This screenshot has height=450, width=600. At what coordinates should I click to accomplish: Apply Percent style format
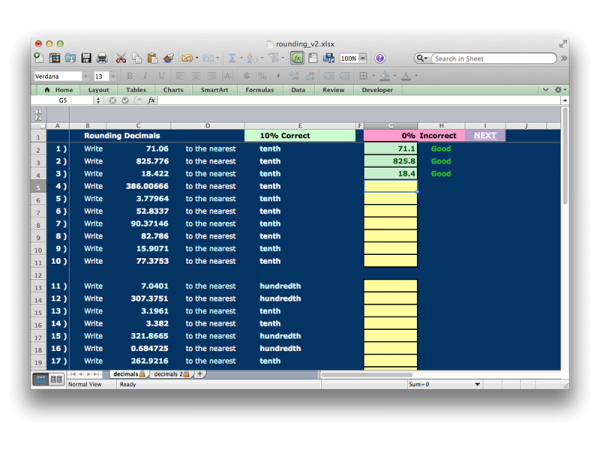[x=262, y=76]
